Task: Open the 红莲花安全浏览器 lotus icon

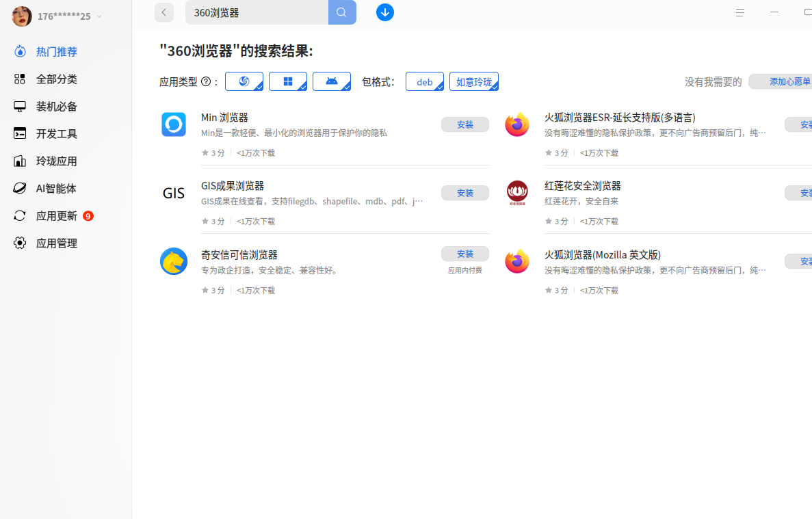Action: pos(517,193)
